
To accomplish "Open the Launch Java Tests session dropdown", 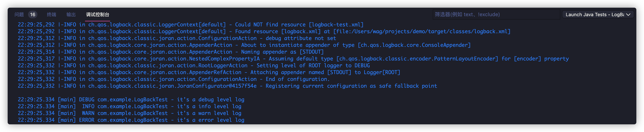I will [x=594, y=14].
